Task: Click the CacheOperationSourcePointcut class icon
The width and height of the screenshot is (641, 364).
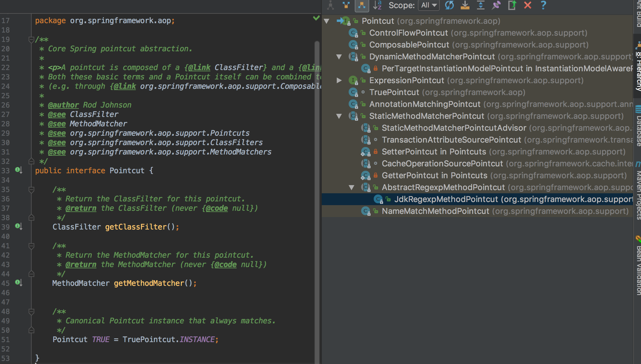Action: [366, 164]
